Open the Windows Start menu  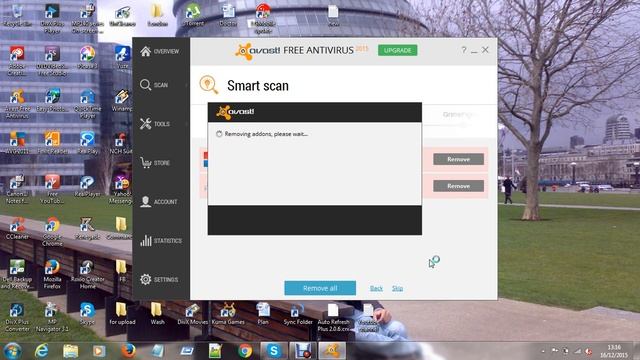click(12, 351)
